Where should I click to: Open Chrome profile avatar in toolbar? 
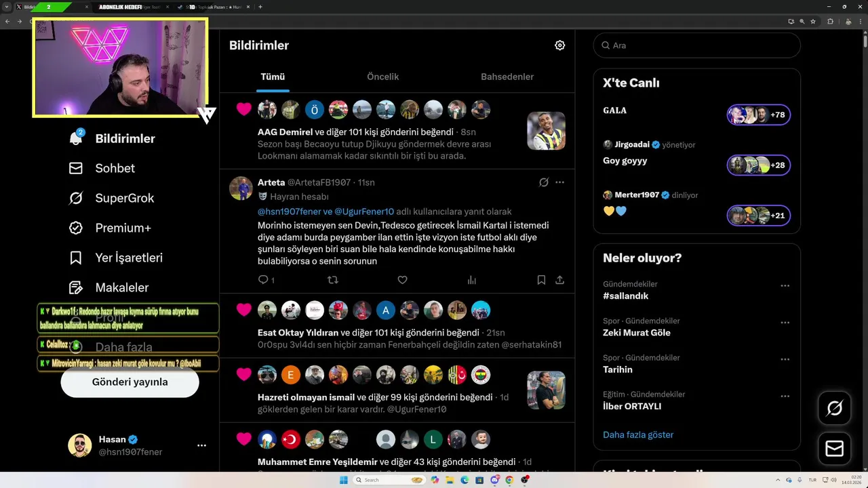point(848,21)
